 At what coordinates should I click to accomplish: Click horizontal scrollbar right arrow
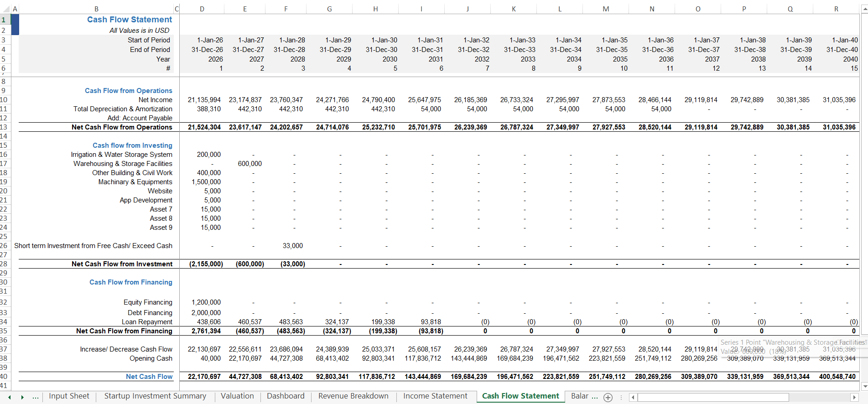[854, 397]
